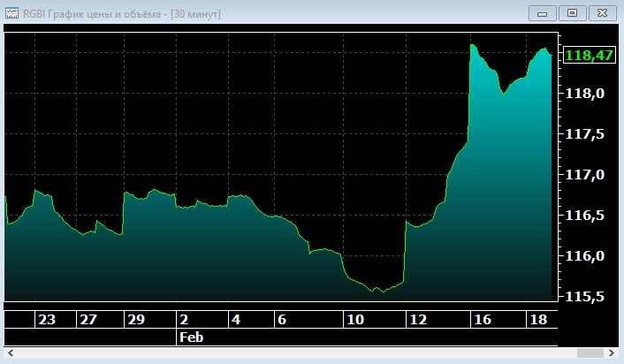Screen dimensions: 624x364
Task: Select date 23 on the time axis
Action: coord(47,320)
